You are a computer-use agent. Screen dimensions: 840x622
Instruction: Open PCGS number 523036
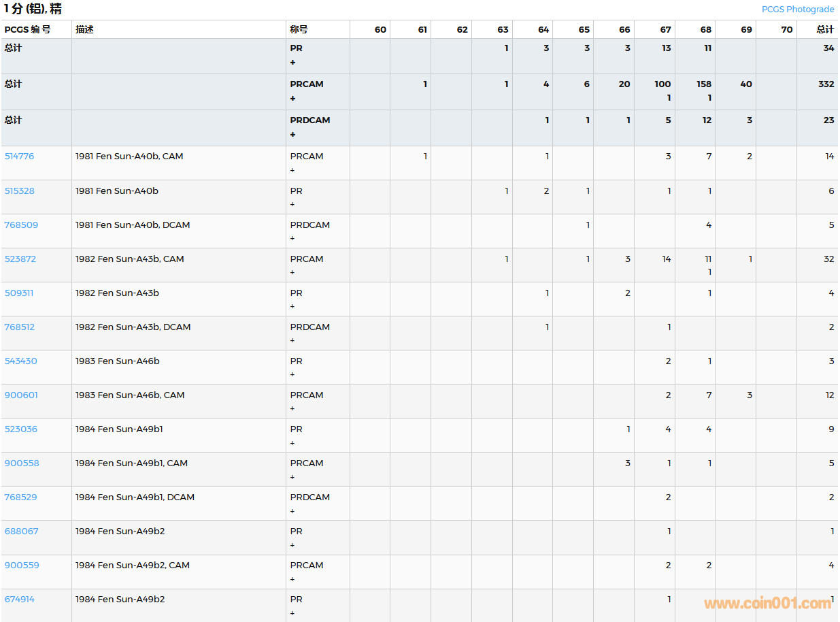point(20,429)
